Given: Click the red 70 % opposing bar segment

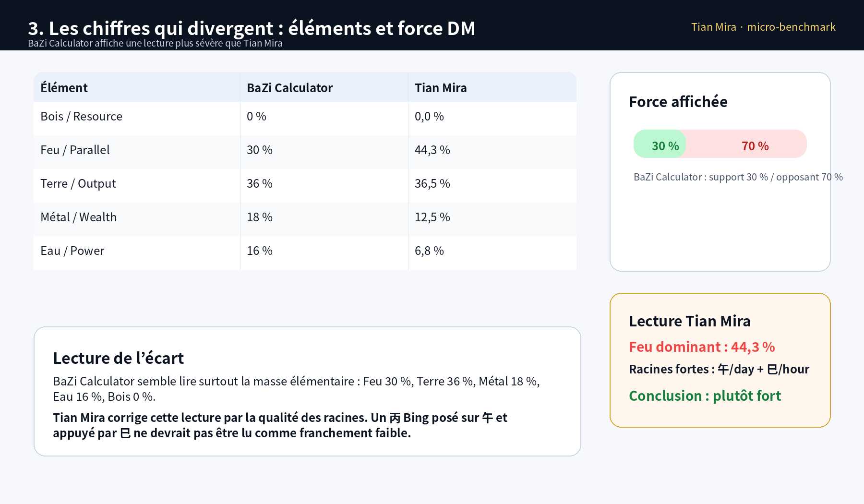Looking at the screenshot, I should (746, 144).
